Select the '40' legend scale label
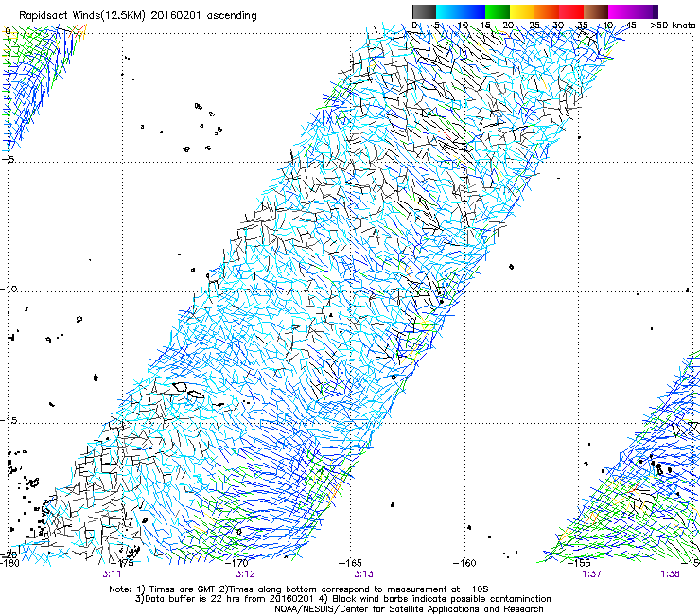 (x=607, y=26)
